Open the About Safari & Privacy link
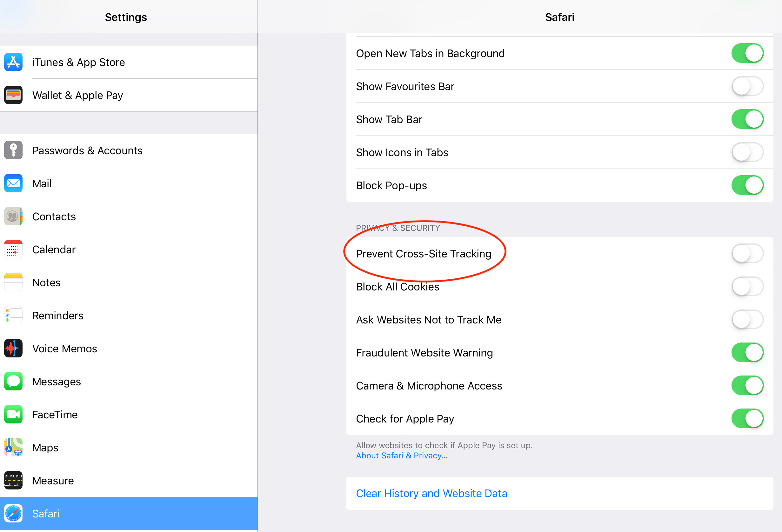The image size is (782, 532). coord(401,456)
